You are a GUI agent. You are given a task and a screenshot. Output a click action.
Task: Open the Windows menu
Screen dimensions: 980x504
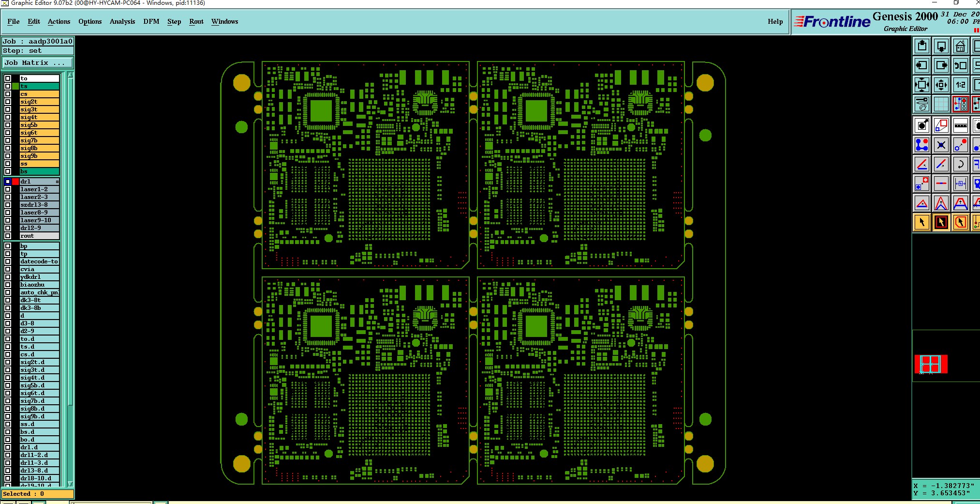point(224,21)
